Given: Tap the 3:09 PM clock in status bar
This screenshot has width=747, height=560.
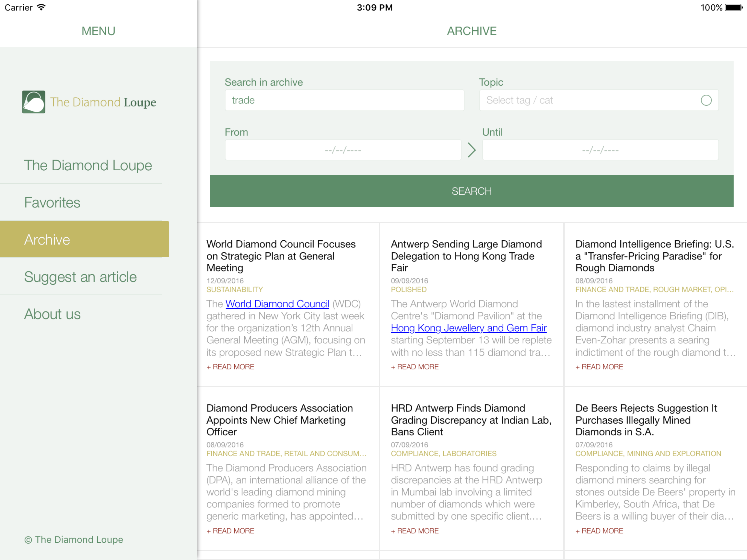Looking at the screenshot, I should click(x=375, y=7).
